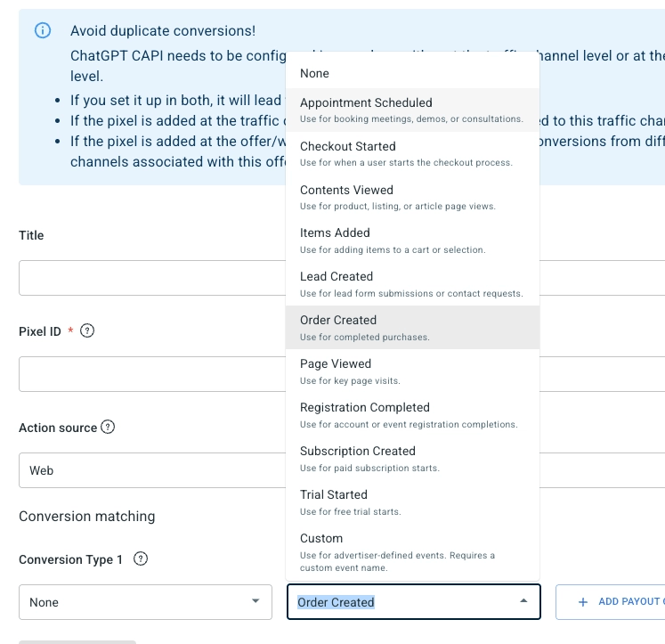Open the Action source Web dropdown
The width and height of the screenshot is (665, 644).
coord(152,470)
